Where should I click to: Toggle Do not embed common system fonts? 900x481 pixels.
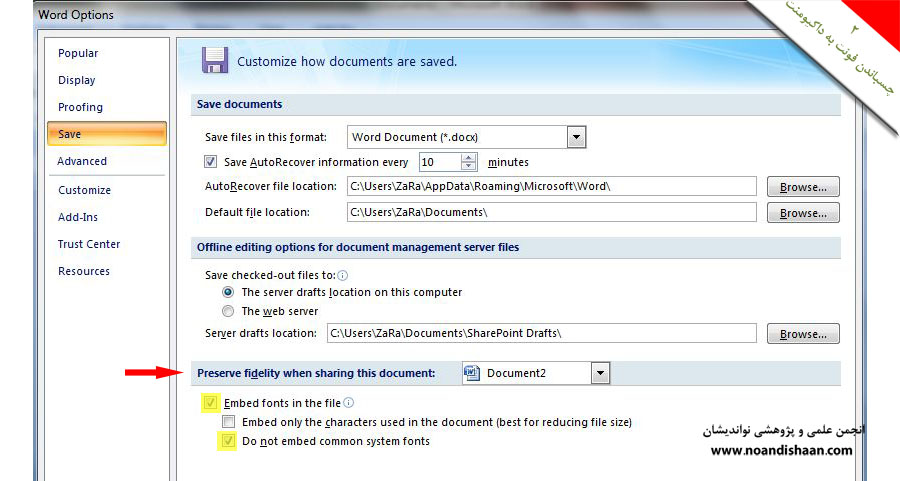[x=230, y=441]
